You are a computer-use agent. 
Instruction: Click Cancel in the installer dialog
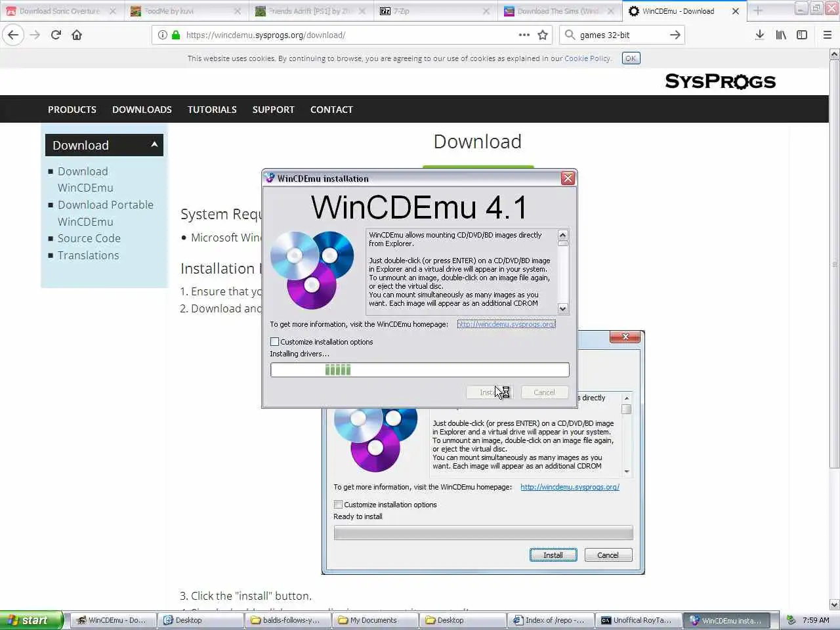(544, 392)
